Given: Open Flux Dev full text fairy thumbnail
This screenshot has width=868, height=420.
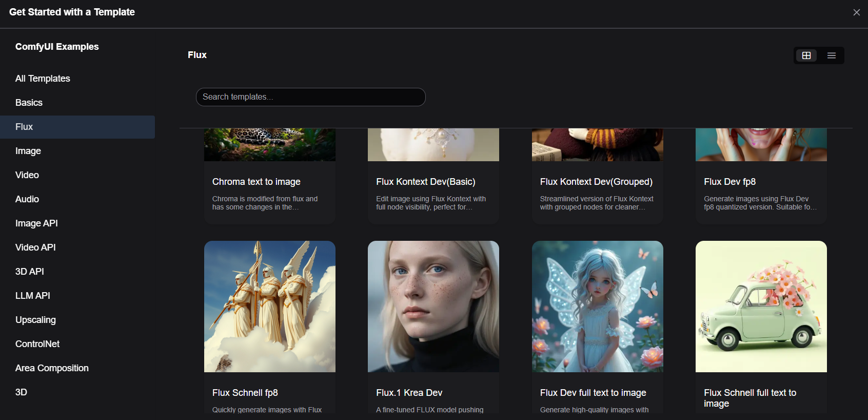Looking at the screenshot, I should 598,307.
